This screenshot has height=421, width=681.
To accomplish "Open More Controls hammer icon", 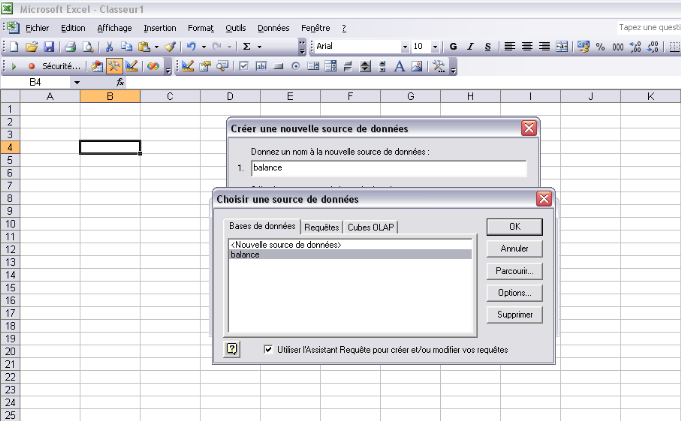I will click(x=439, y=66).
